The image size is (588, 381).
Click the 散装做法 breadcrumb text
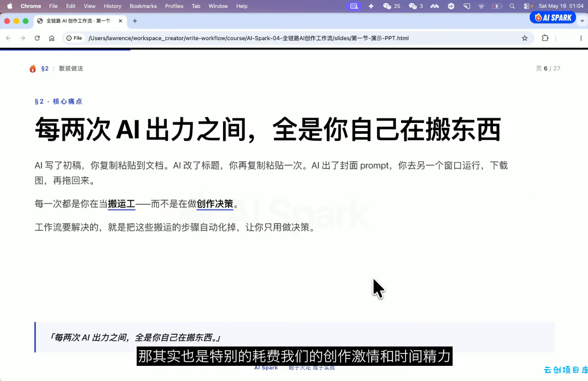pyautogui.click(x=71, y=69)
